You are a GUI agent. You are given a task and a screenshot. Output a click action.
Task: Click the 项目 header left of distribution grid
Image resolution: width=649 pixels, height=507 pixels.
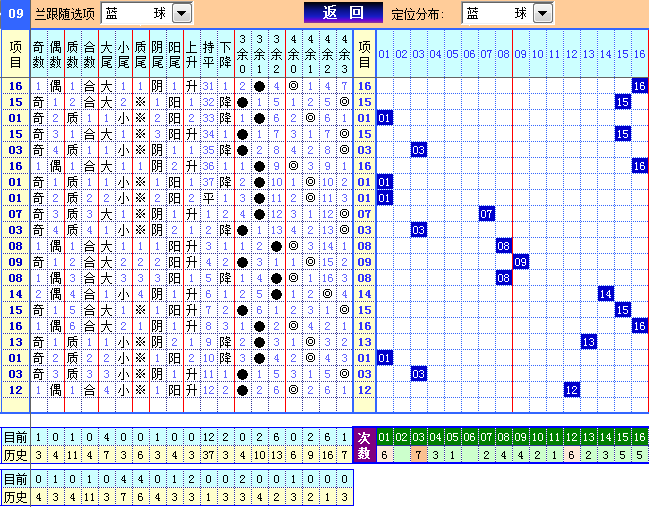click(364, 54)
